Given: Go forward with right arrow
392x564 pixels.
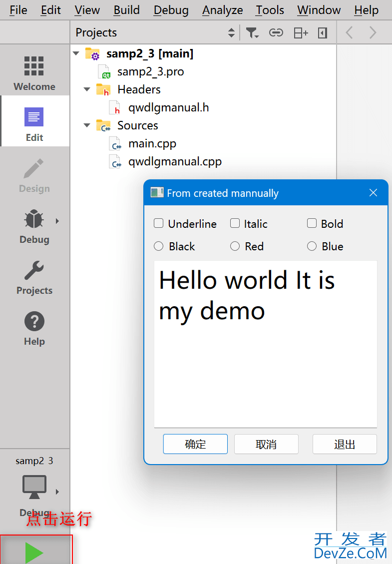Looking at the screenshot, I should (x=373, y=33).
